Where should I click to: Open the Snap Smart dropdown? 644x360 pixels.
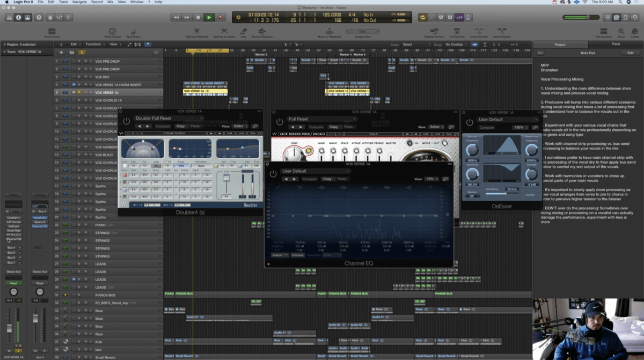[416, 45]
